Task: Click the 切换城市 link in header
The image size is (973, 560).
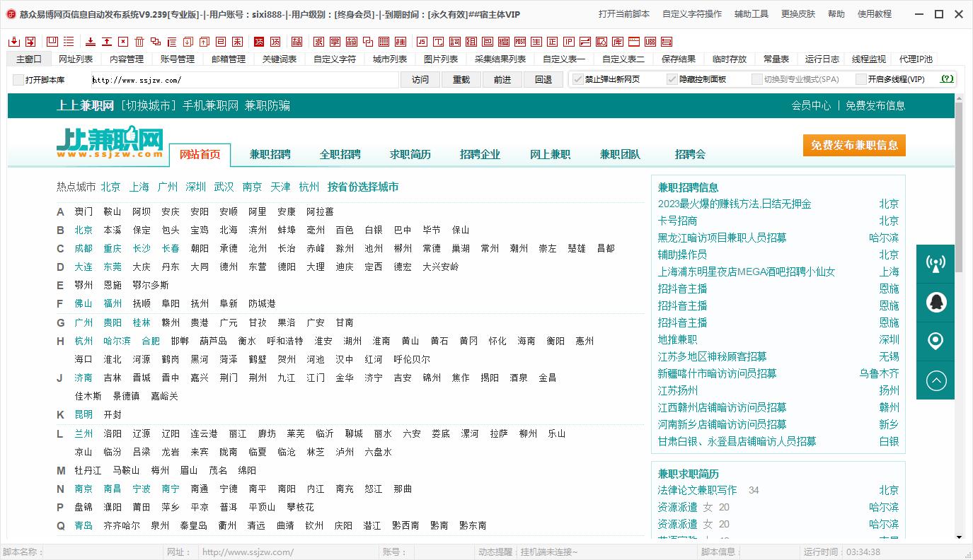Action: point(148,105)
